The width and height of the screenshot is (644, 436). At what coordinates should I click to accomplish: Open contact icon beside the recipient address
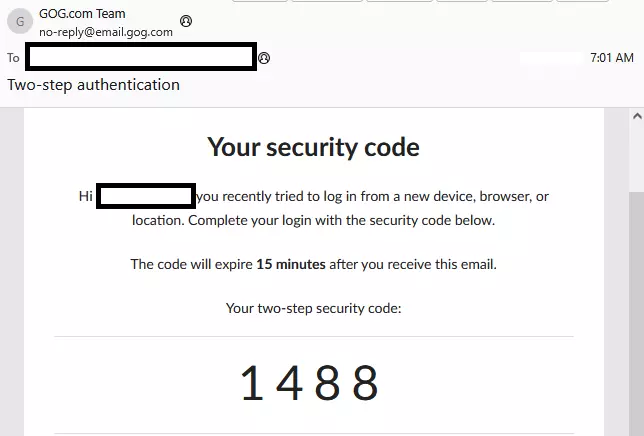click(264, 58)
